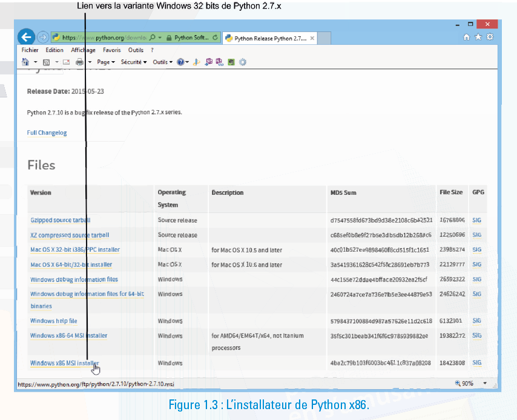This screenshot has height=420, width=517.
Task: Click the OneNote linked notes icon
Action: coord(220,62)
